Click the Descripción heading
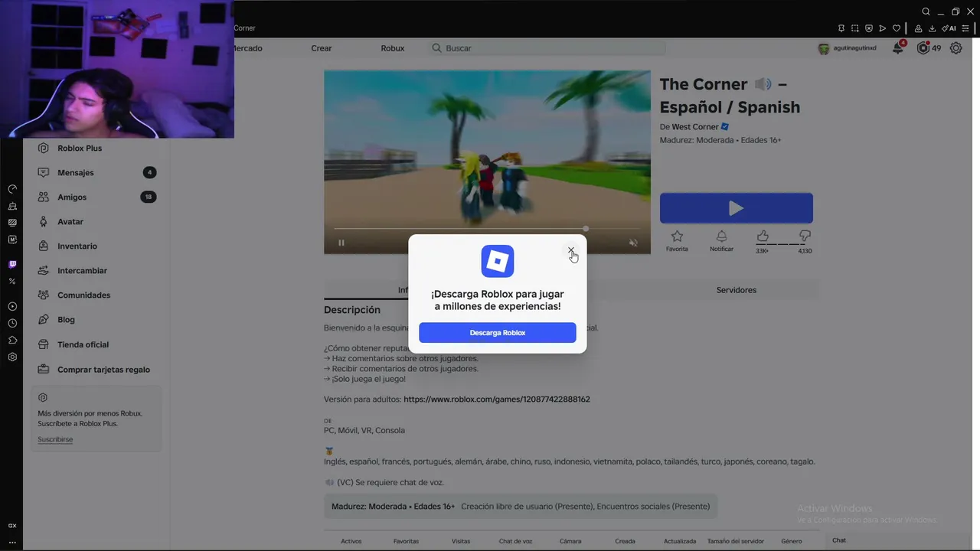Screen dimensions: 980x551 tap(352, 310)
